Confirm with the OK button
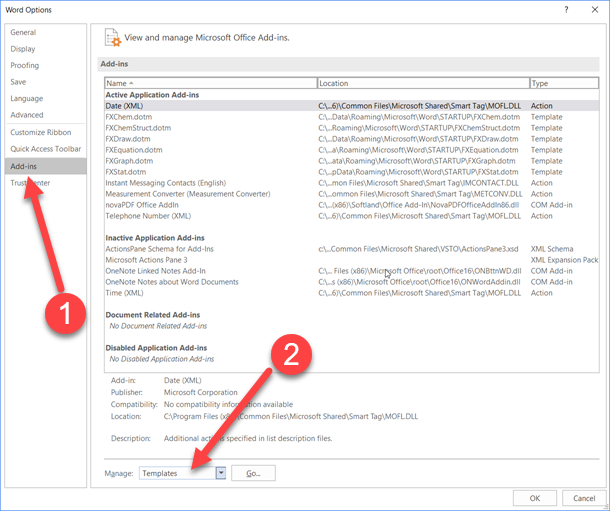Screen dimensions: 610x511 click(535, 498)
